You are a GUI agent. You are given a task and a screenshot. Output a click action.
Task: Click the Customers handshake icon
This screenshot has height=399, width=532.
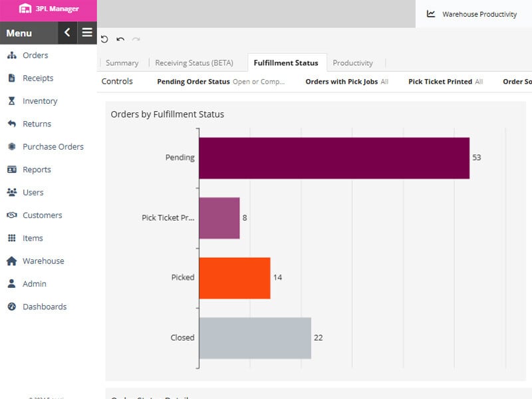coord(12,215)
